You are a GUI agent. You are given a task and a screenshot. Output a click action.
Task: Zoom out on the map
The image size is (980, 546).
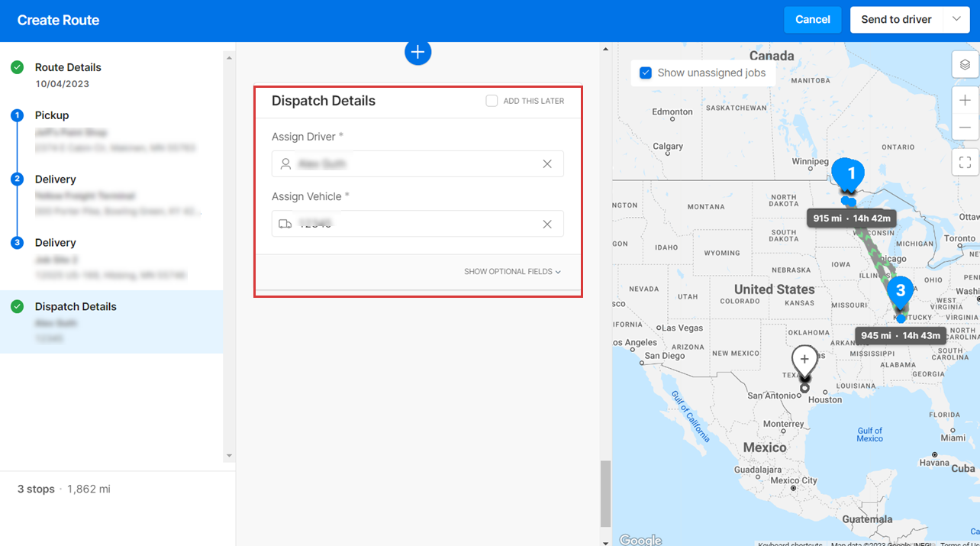click(965, 127)
